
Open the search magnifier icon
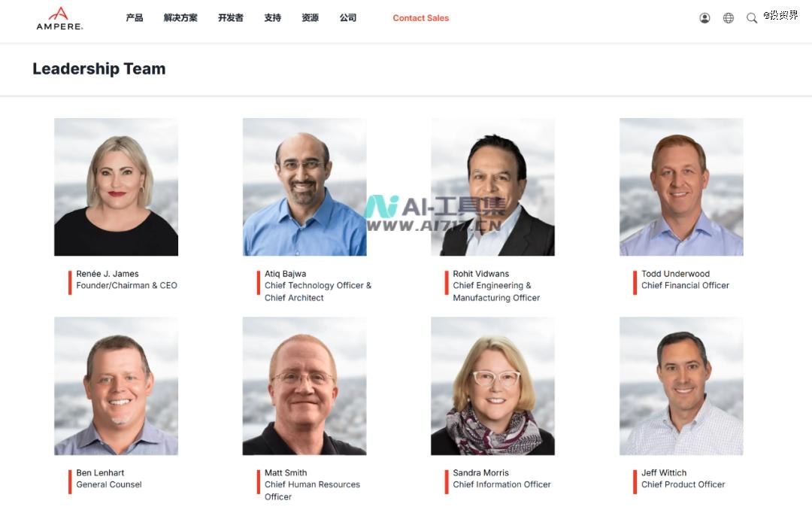[x=751, y=18]
